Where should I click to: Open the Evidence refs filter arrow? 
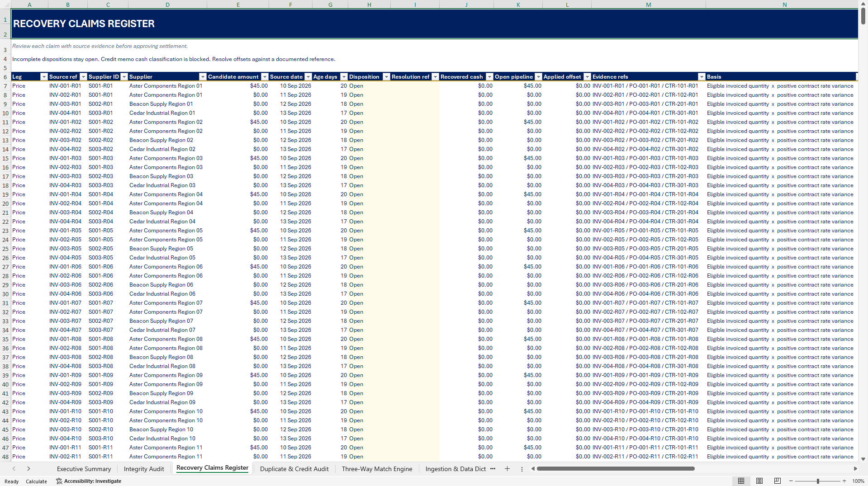[x=702, y=77]
